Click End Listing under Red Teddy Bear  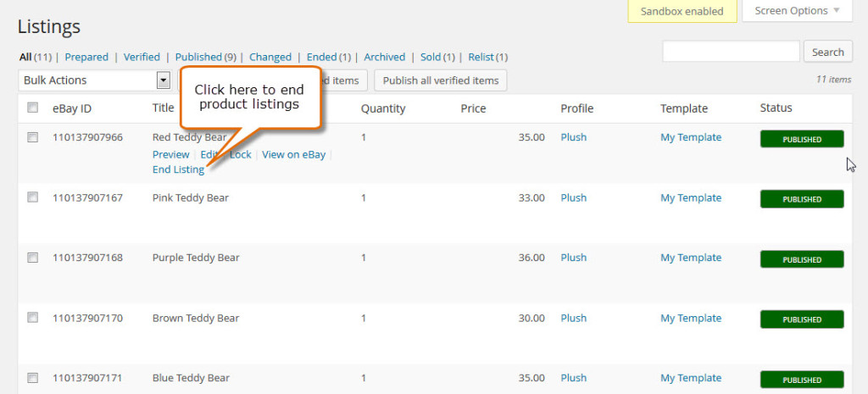pyautogui.click(x=178, y=169)
